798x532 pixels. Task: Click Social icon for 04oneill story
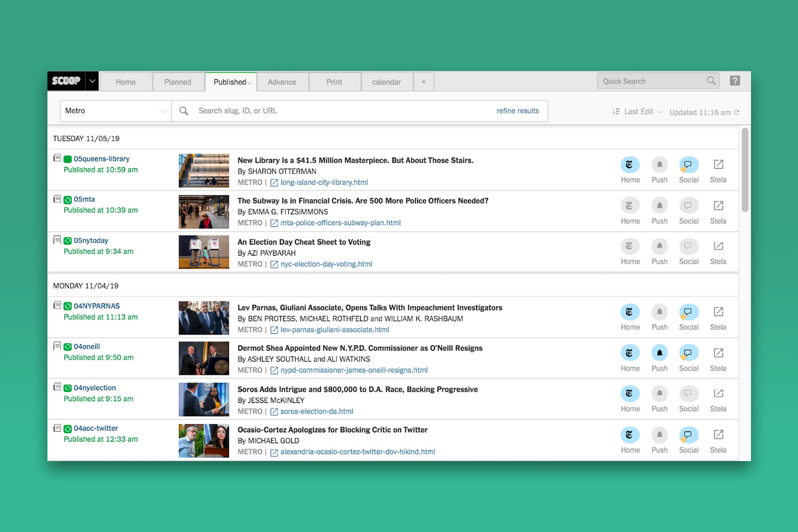tap(688, 353)
